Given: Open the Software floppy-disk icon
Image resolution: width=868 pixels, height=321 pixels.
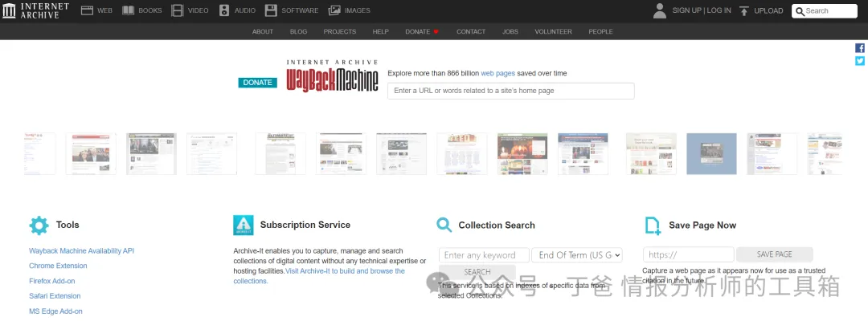Looking at the screenshot, I should coord(271,10).
